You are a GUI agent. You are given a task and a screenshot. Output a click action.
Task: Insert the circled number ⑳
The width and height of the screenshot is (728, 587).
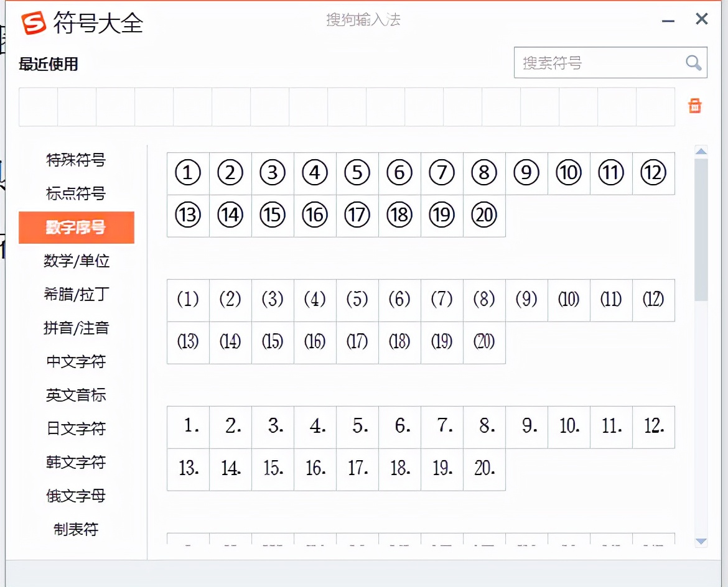(483, 216)
